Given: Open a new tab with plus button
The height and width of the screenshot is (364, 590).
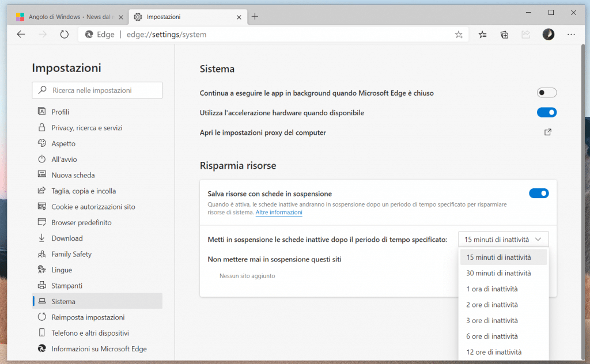Looking at the screenshot, I should pos(255,16).
